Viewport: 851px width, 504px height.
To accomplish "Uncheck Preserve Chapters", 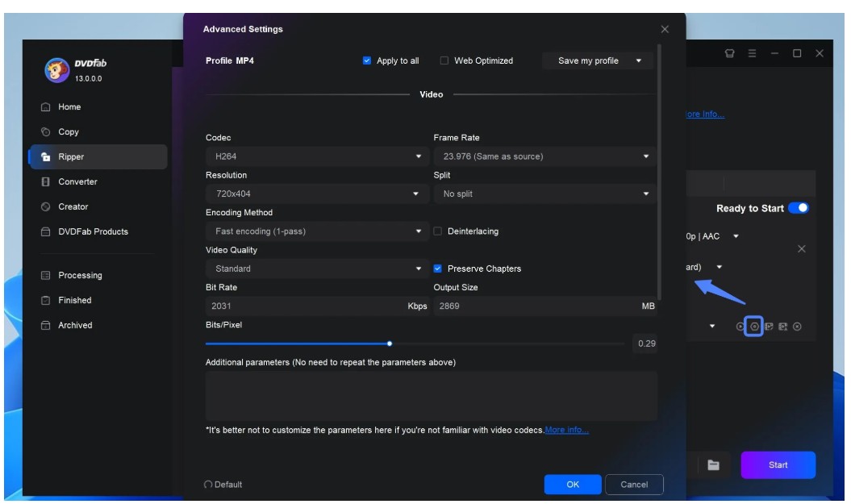I will 438,269.
